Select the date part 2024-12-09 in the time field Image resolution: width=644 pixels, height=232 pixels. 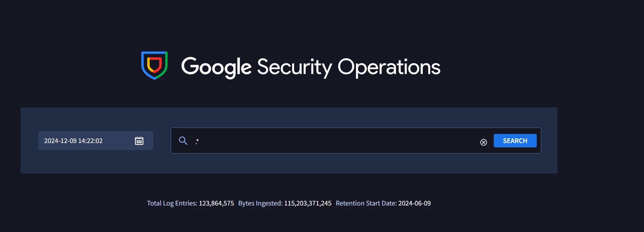click(x=61, y=141)
